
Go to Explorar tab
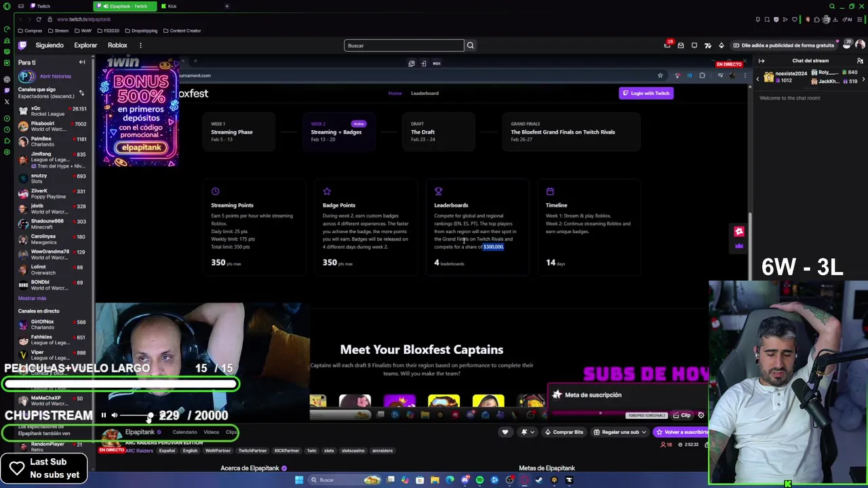tap(85, 45)
